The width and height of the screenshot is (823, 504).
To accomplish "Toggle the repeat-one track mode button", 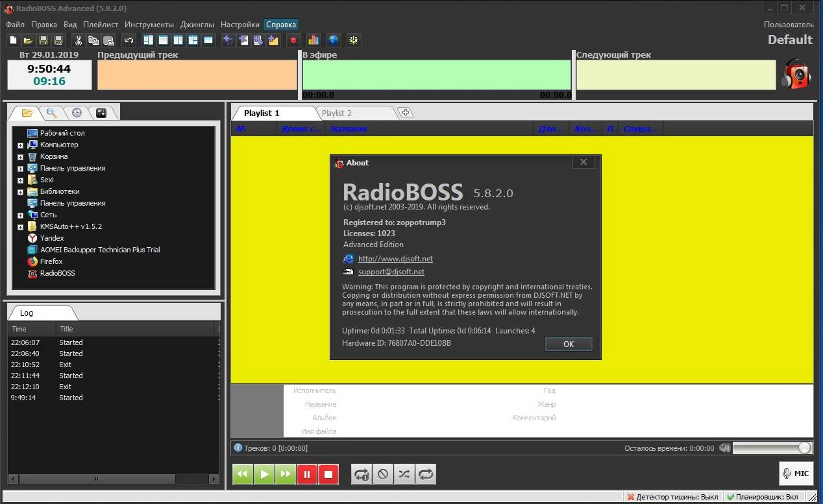I will tap(362, 474).
